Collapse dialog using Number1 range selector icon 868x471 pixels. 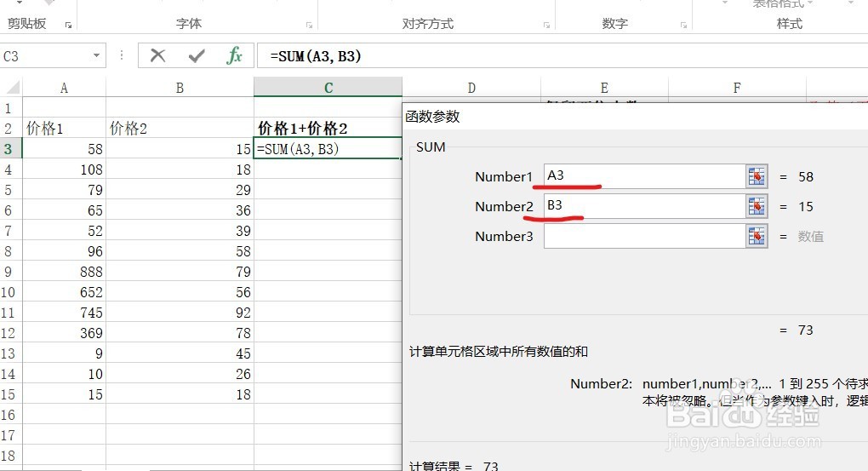757,176
